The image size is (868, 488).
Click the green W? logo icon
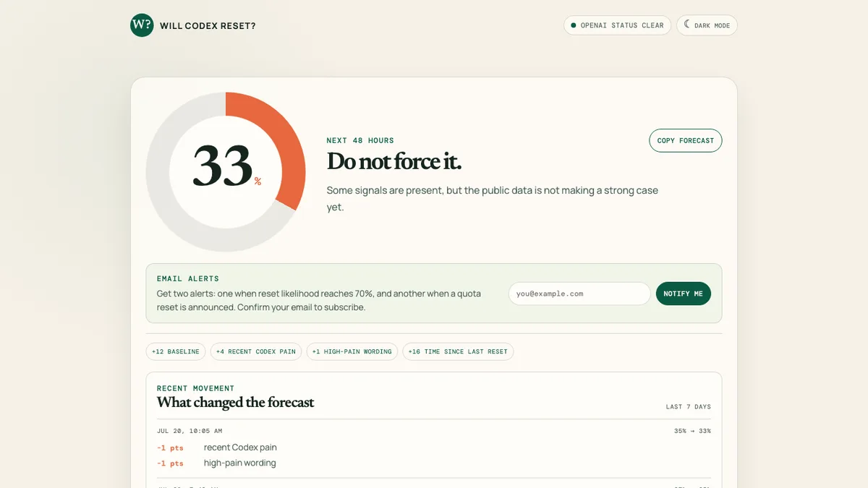click(x=142, y=25)
